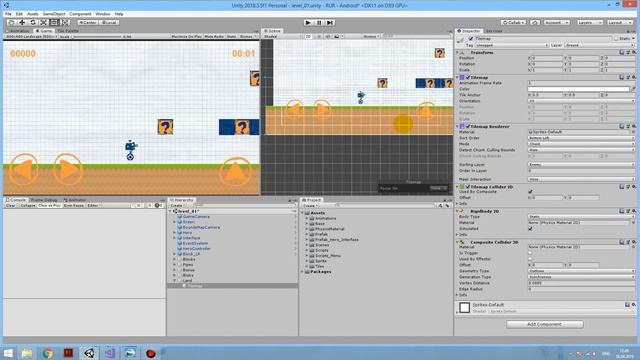Enable the Used By Effector checkbox
The height and width of the screenshot is (360, 640).
(530, 259)
